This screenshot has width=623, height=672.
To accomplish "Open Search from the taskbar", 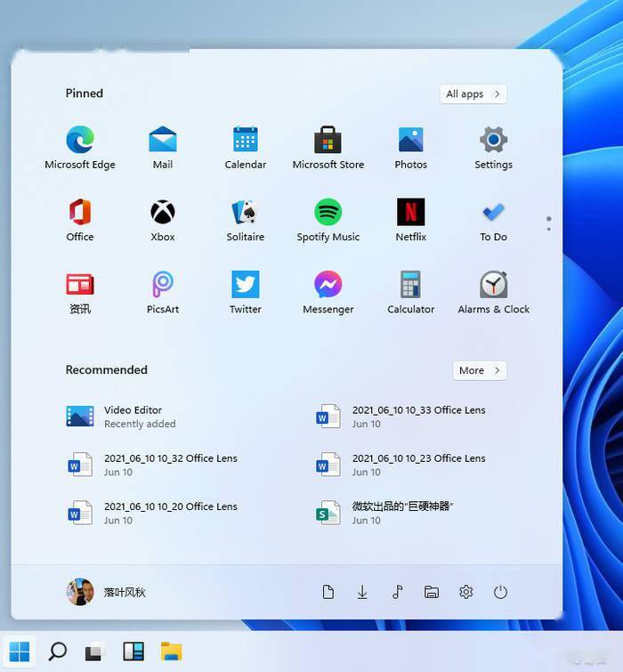I will pos(58,652).
